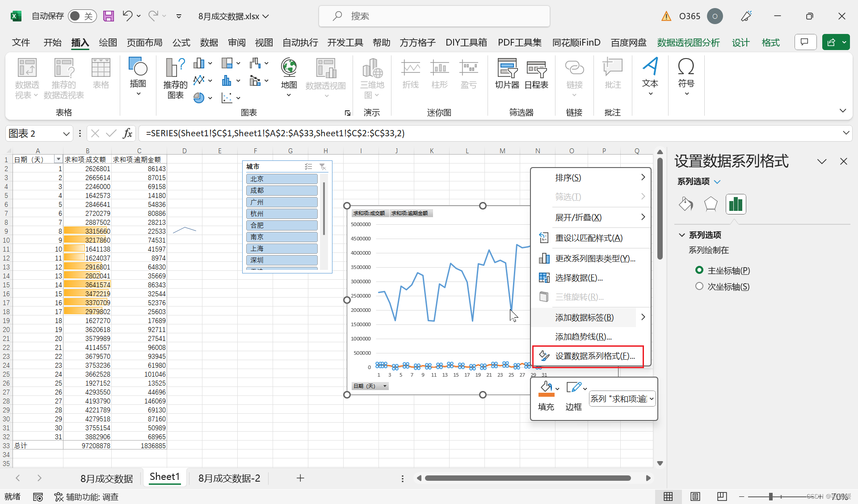Expand the formula bar

pyautogui.click(x=845, y=133)
